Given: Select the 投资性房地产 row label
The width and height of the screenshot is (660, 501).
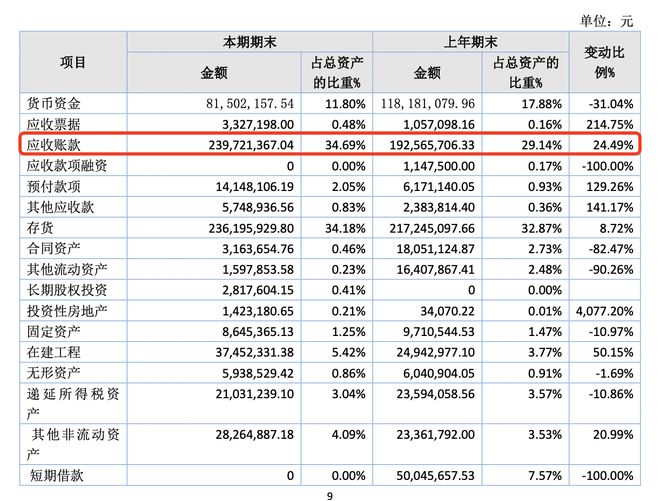Looking at the screenshot, I should point(67,311).
